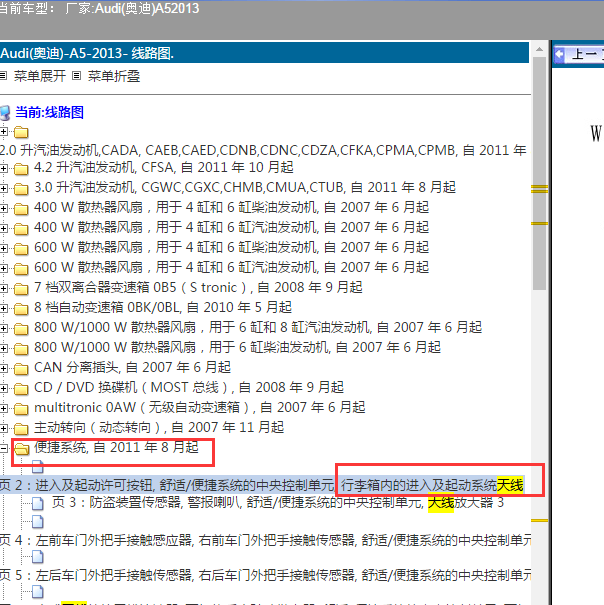Click folder icon of 800 W/1000 W 汽油发动机

[21, 329]
